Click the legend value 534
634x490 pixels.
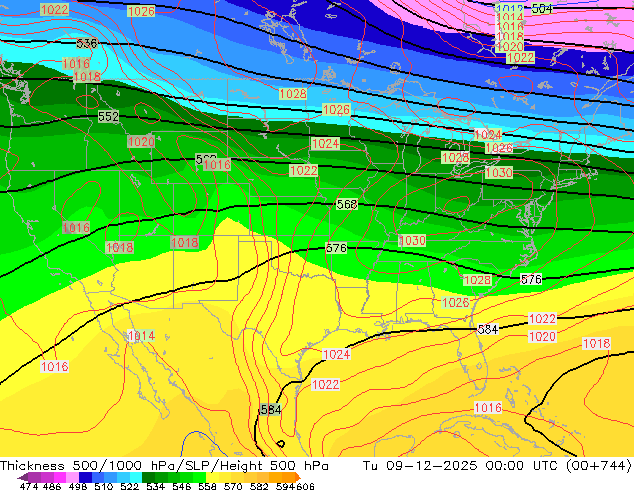[x=155, y=486]
